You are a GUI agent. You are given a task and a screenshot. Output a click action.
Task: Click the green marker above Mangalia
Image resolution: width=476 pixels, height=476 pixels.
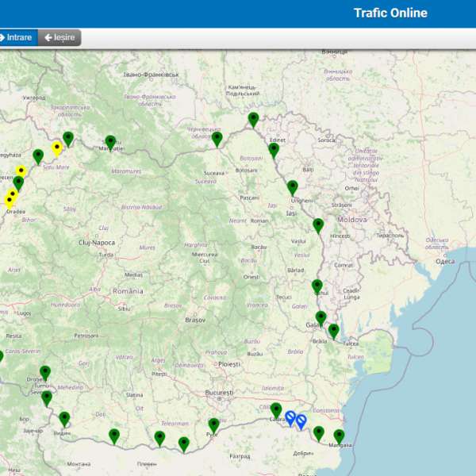[339, 438]
